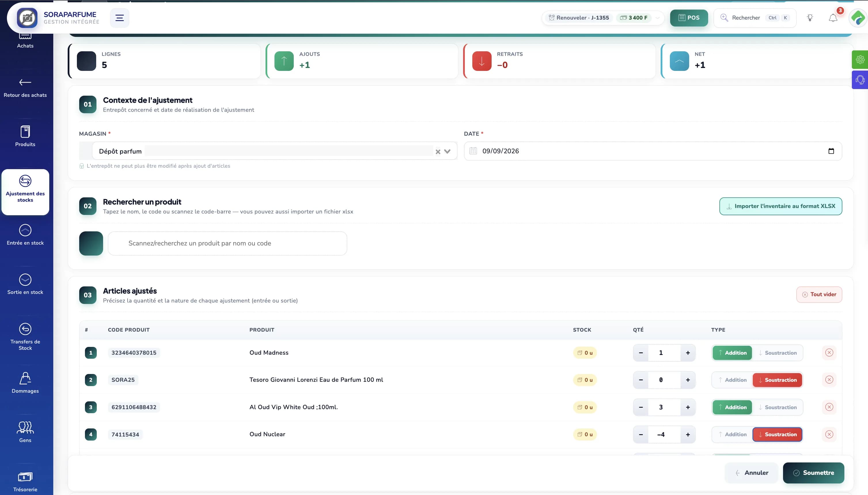Focus the product search input field

pyautogui.click(x=227, y=243)
